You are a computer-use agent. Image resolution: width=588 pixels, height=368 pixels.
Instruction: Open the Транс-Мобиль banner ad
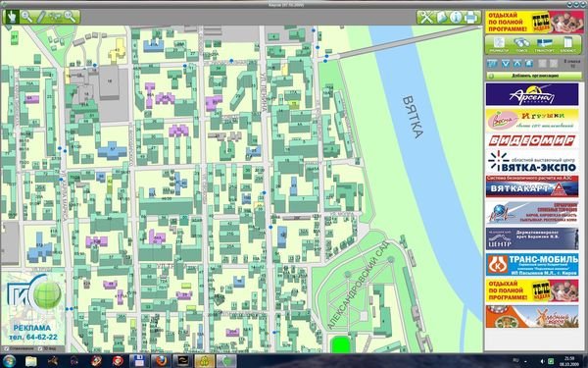pyautogui.click(x=532, y=264)
